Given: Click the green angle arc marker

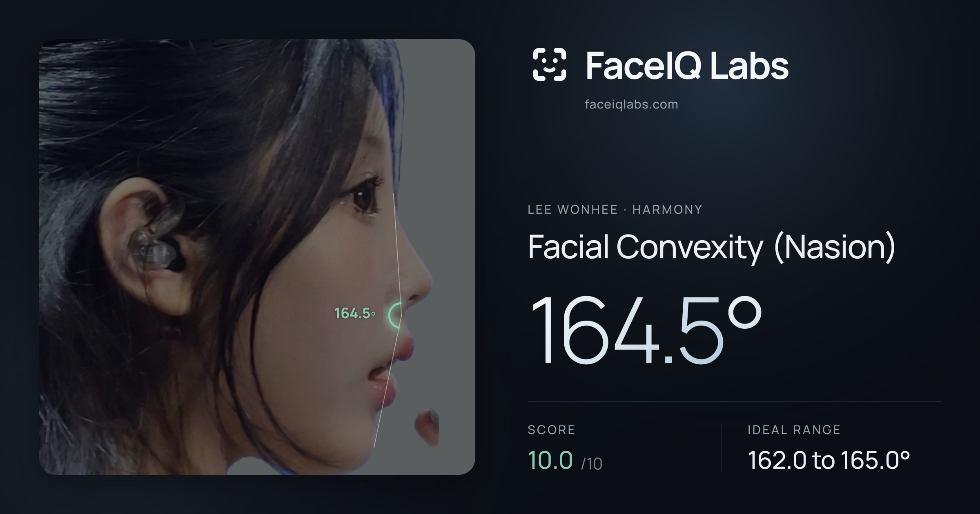Looking at the screenshot, I should click(395, 315).
